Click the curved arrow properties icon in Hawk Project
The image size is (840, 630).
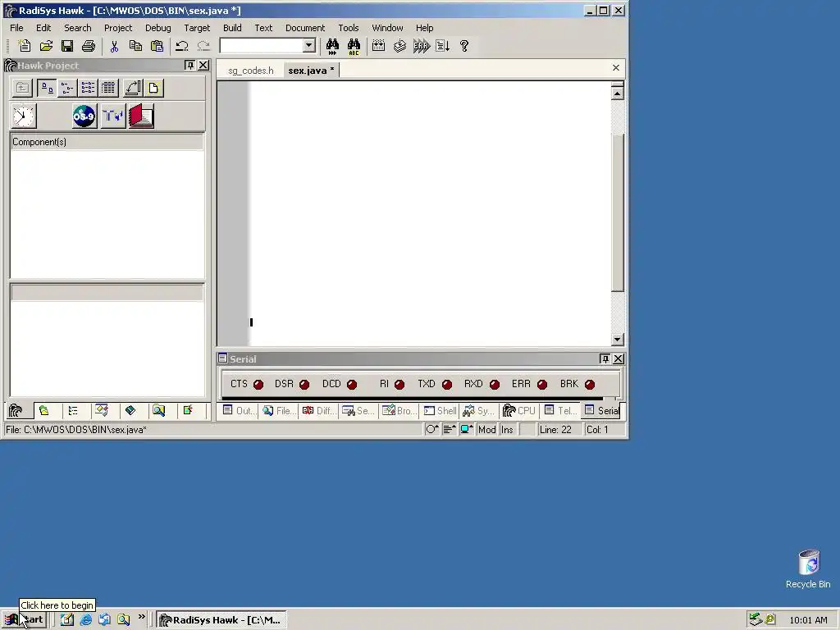(x=133, y=88)
